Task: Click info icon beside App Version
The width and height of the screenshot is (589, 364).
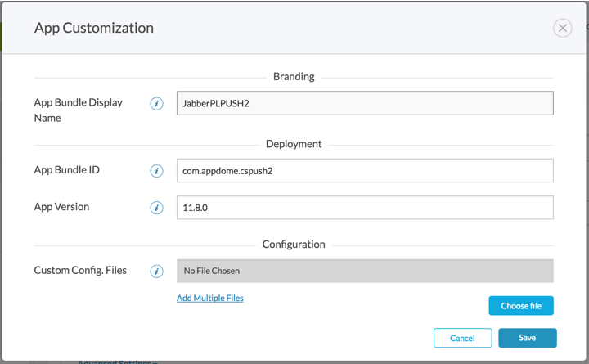Action: (156, 208)
